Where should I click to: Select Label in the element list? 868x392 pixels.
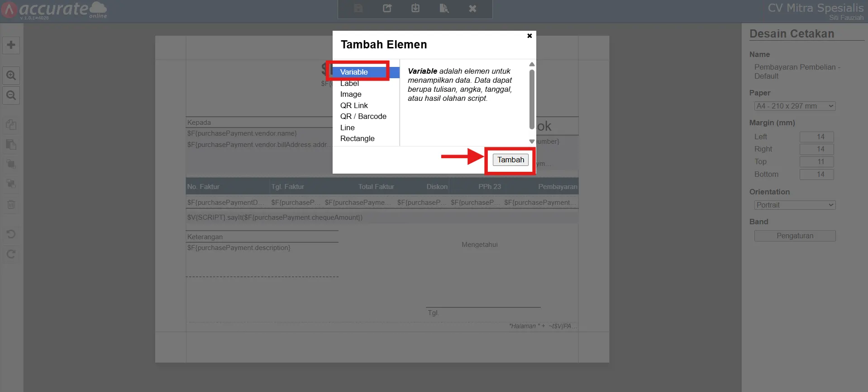coord(349,83)
